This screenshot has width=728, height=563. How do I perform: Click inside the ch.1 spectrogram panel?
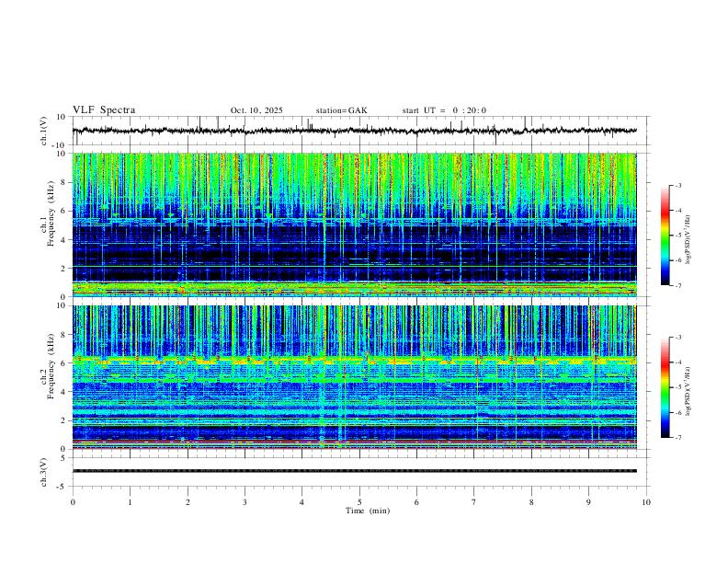(354, 224)
